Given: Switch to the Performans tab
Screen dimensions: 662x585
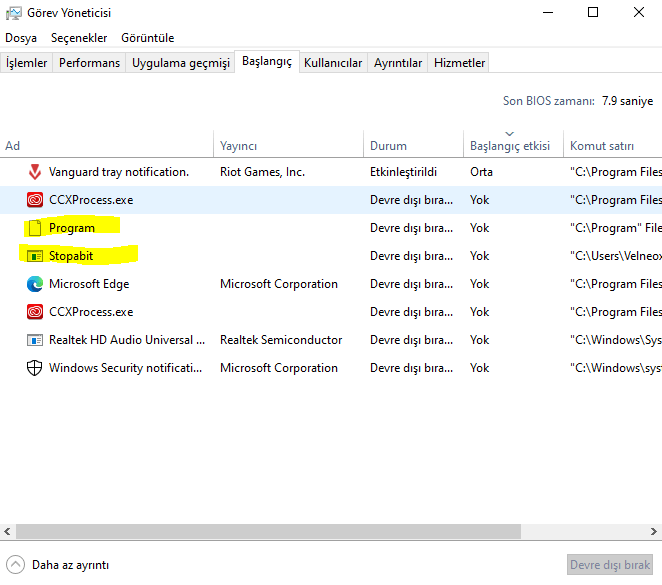Looking at the screenshot, I should (x=89, y=63).
